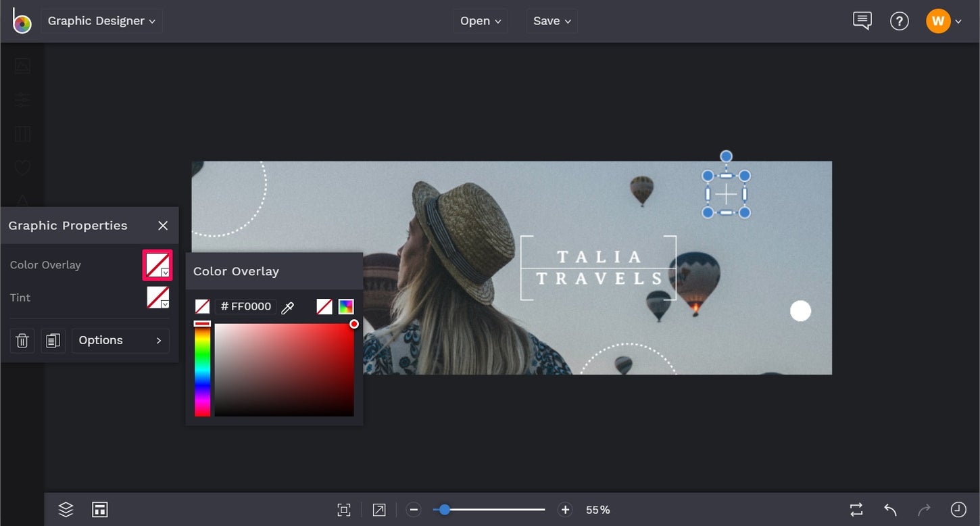Open the history clock icon
980x526 pixels.
tap(958, 510)
